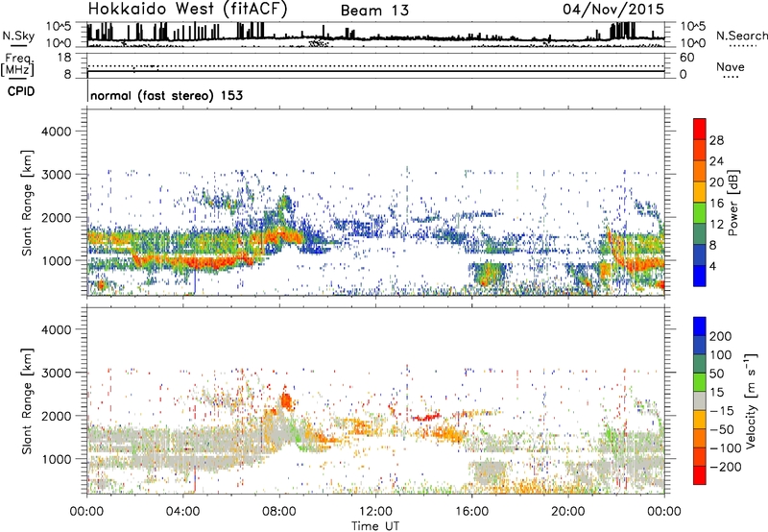Pick the blue top segment of velocity colorbar
Viewport: 768px width, 532px height.
pos(700,326)
